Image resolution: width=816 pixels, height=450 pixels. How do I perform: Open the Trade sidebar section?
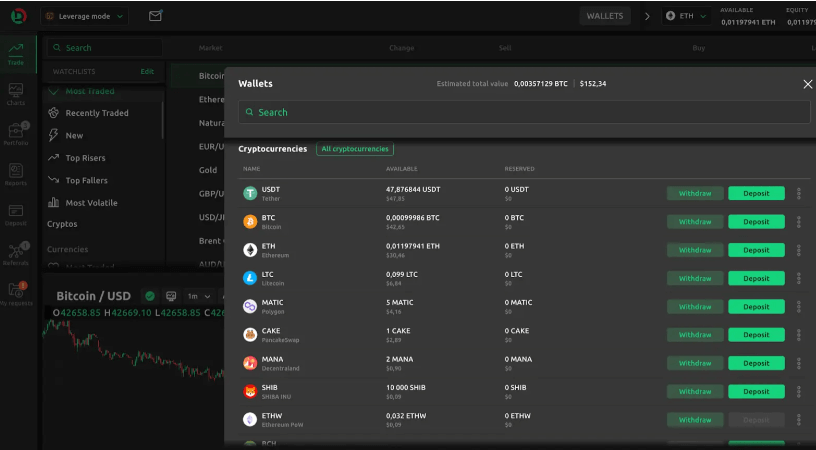coord(16,54)
